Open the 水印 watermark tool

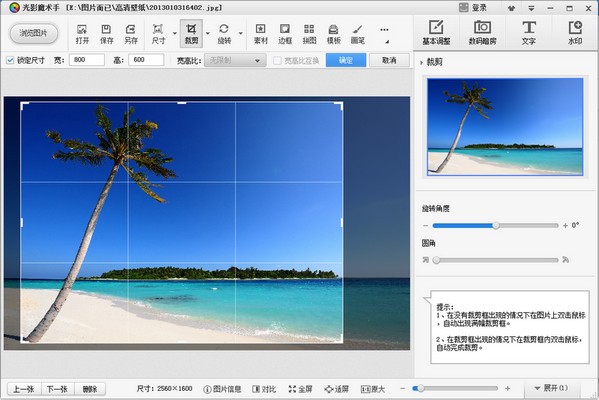(575, 33)
